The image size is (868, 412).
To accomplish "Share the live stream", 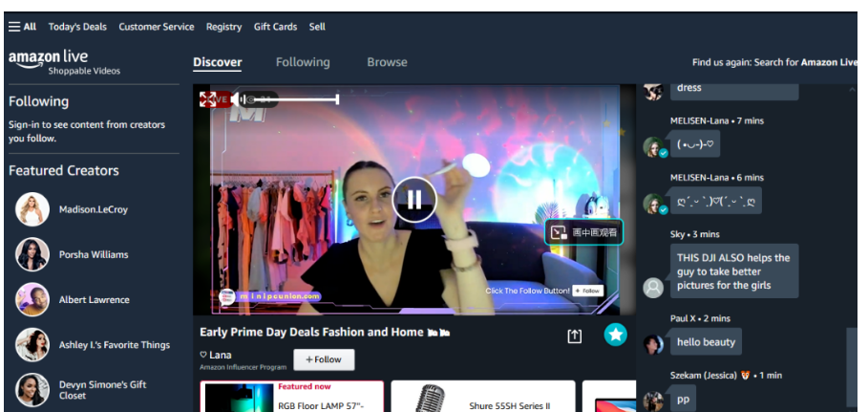I will point(574,336).
